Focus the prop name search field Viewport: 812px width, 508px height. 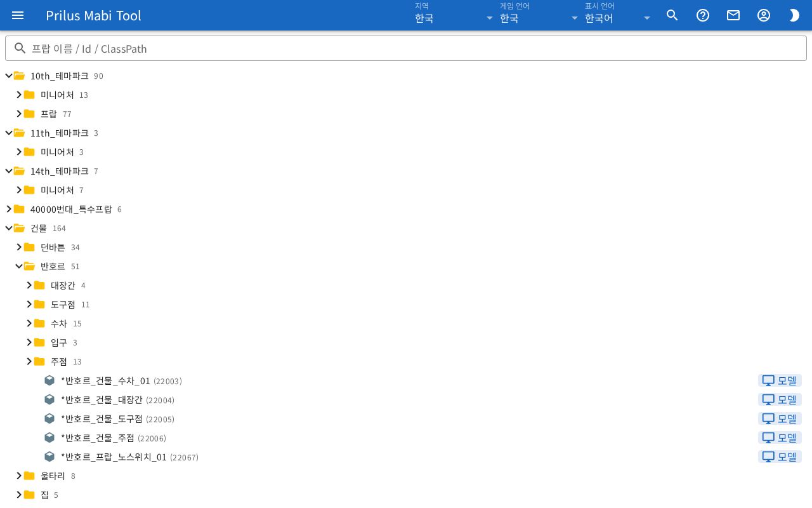pos(406,48)
